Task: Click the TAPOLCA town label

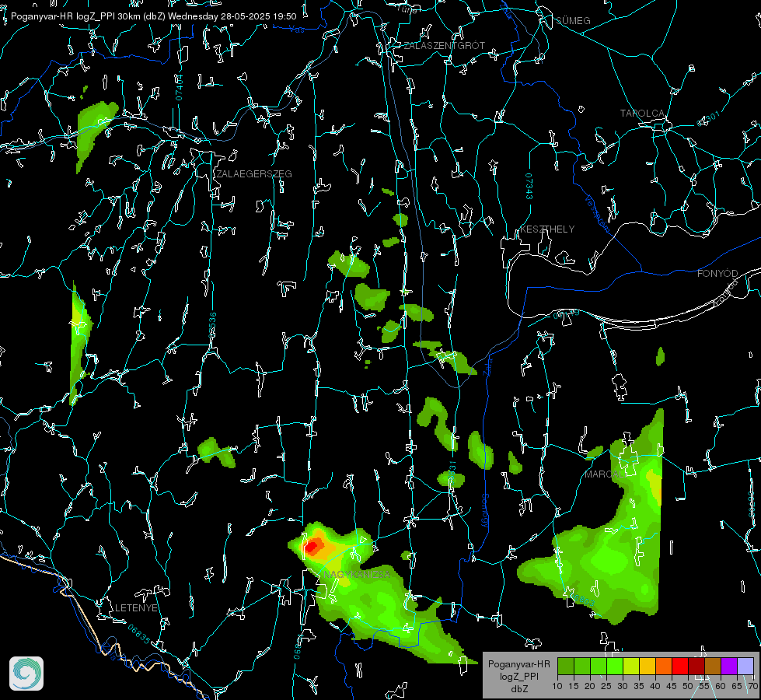Action: 642,114
